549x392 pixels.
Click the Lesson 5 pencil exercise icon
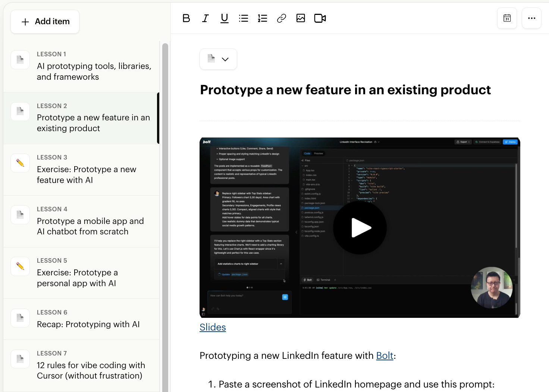(20, 266)
